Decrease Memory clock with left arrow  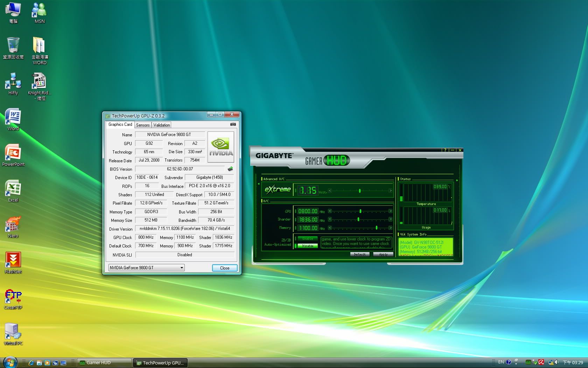tap(330, 228)
